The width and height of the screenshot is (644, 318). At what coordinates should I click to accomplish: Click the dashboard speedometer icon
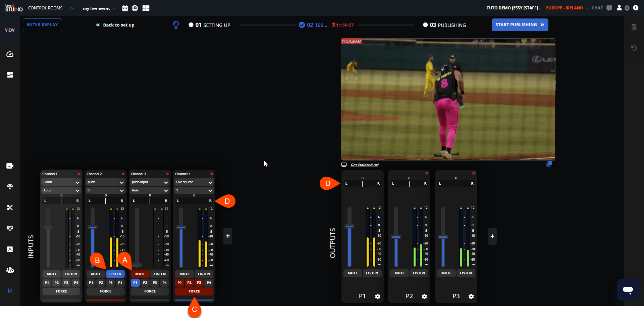click(10, 54)
